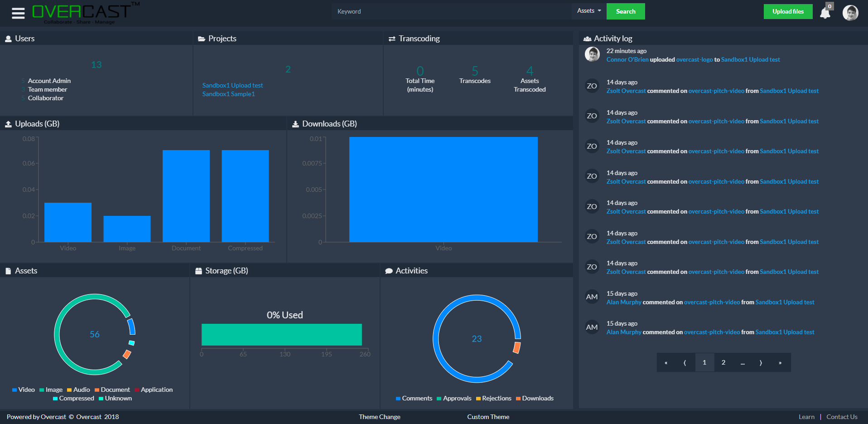
Task: Click the Downloads panel icon
Action: [x=295, y=123]
